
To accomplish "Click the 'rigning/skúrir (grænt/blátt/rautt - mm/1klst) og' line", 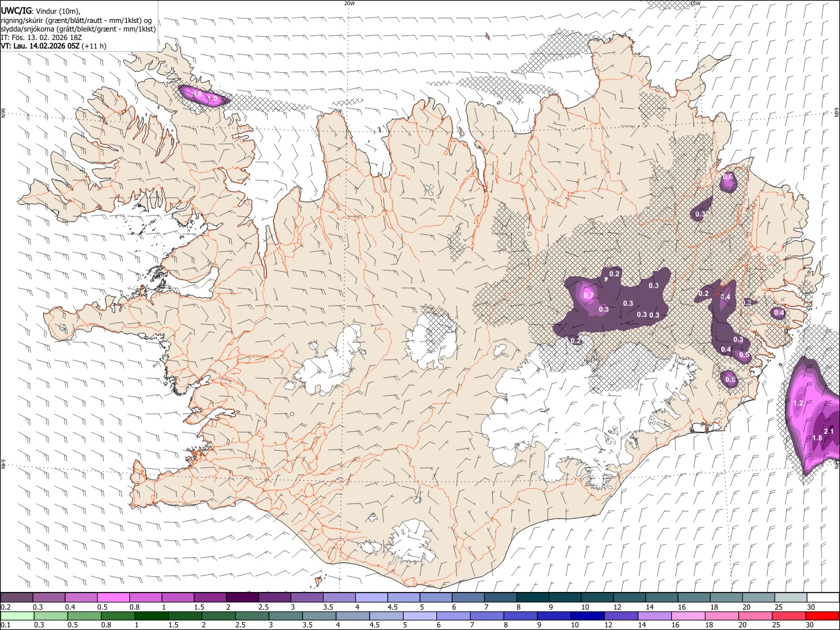I will click(x=76, y=20).
